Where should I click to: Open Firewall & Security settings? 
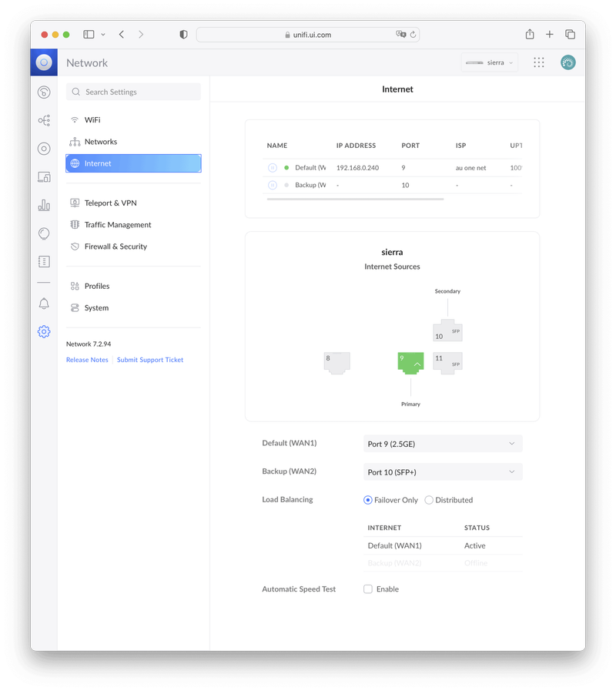click(x=115, y=247)
